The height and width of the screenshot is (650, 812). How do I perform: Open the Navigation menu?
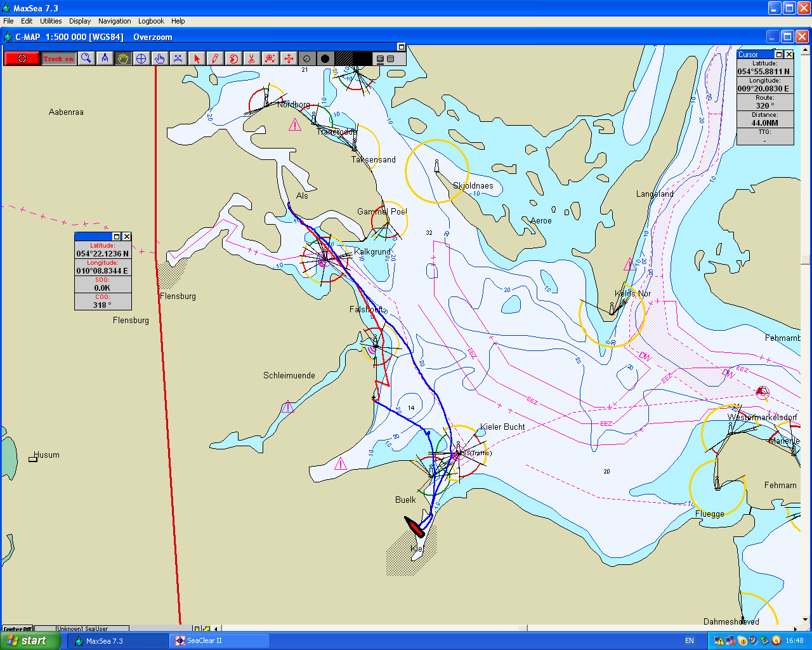[115, 21]
